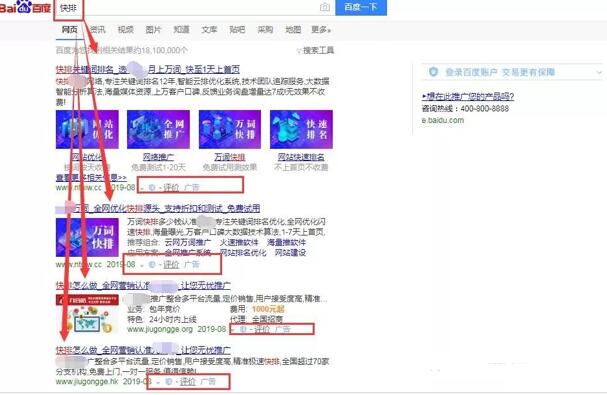This screenshot has height=395, width=607.
Task: Switch to the 资讯 tab
Action: pos(98,29)
